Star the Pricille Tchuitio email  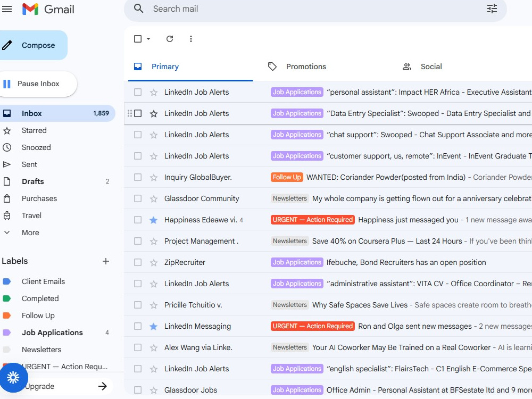(x=154, y=305)
